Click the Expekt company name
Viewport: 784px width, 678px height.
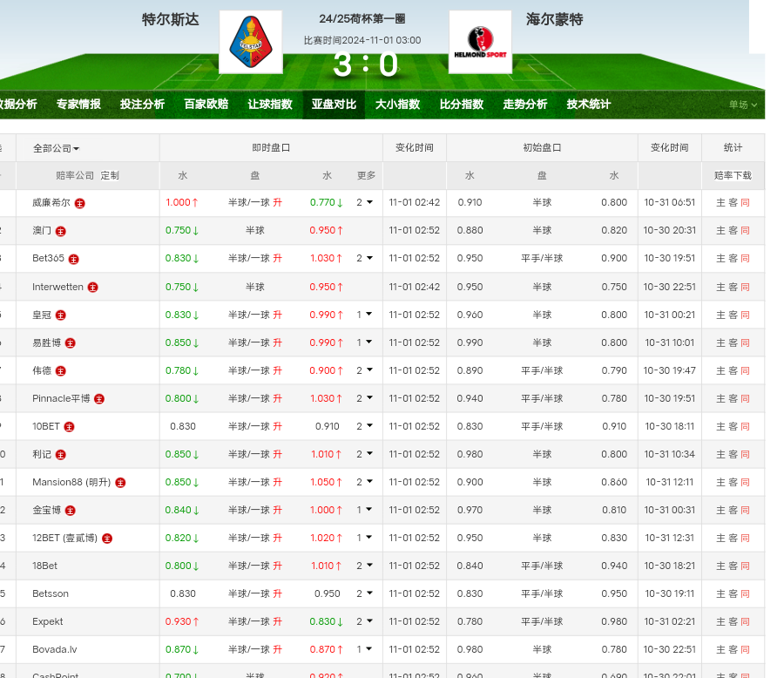48,621
